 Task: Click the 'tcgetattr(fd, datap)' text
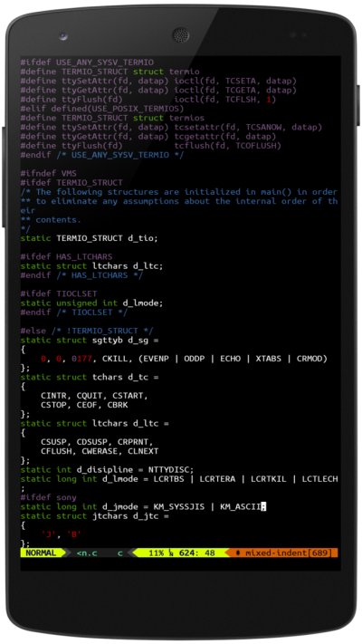point(225,137)
